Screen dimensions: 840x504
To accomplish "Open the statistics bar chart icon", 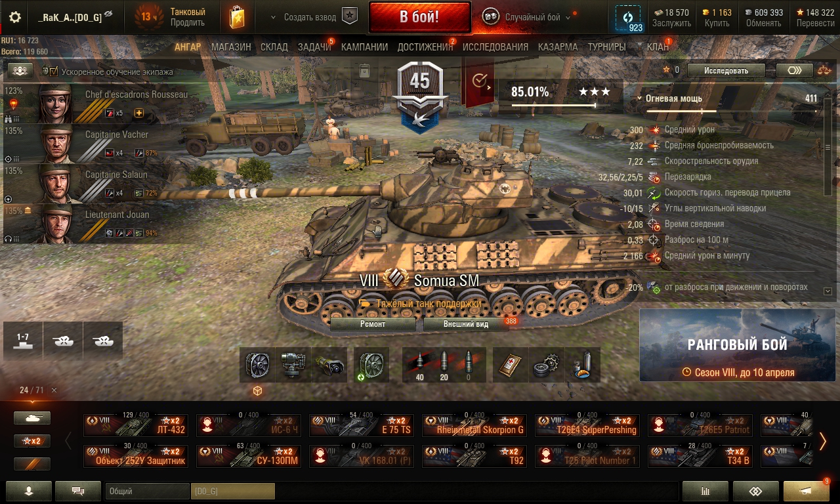I will tap(705, 491).
